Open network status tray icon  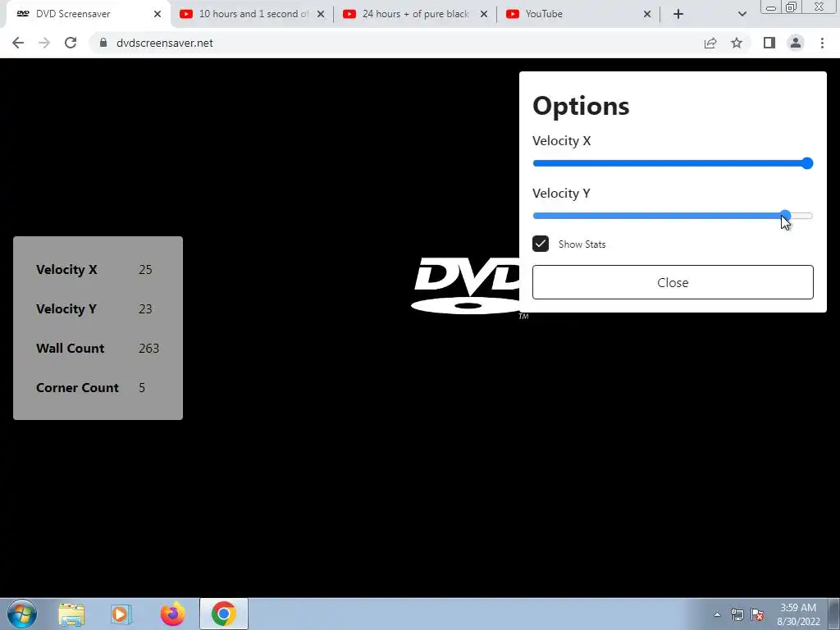point(737,614)
